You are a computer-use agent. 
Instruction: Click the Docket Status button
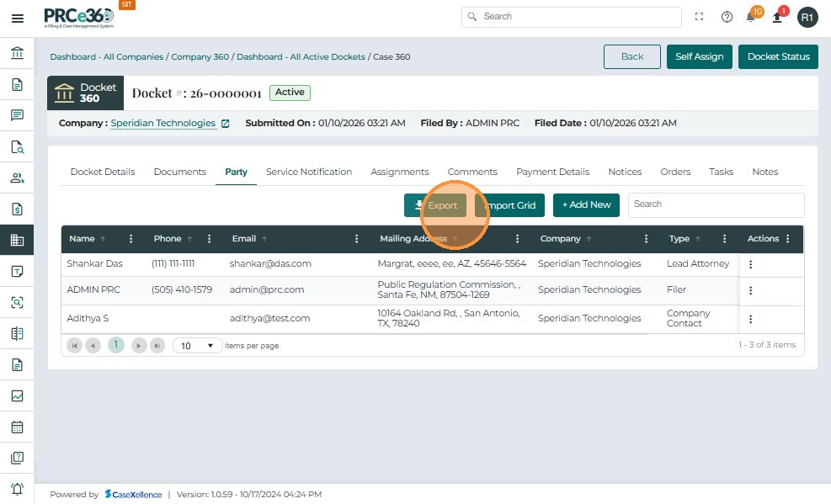(x=779, y=56)
